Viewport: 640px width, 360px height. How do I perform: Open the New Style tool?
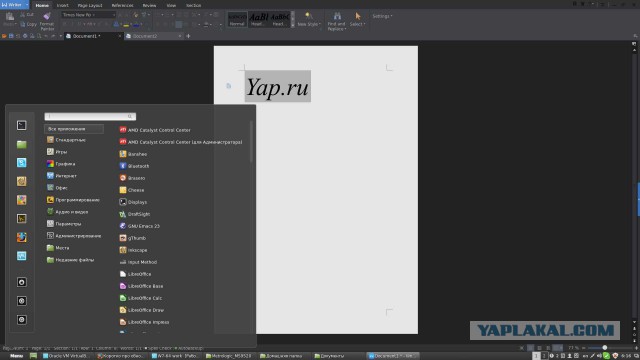(x=309, y=19)
